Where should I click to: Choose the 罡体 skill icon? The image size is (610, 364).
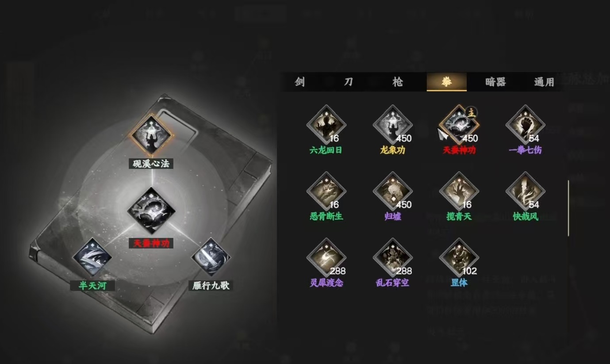coord(459,257)
